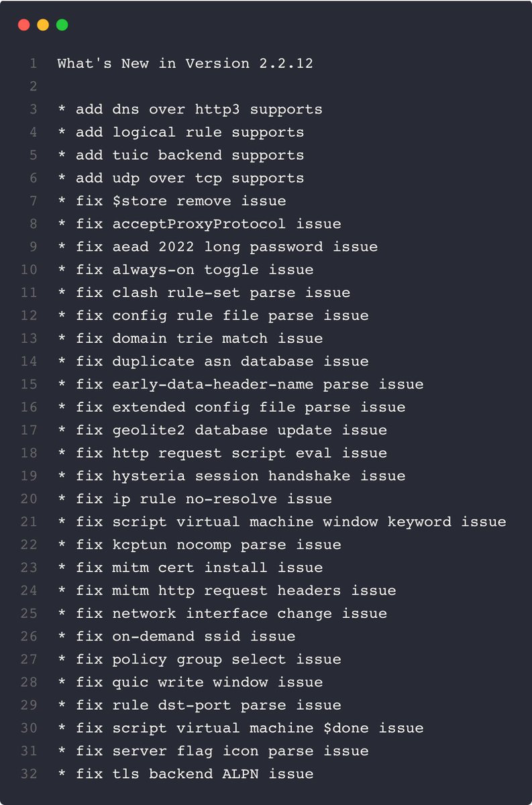
Task: Click the 'fix quic write window issue' line
Action: (x=190, y=682)
